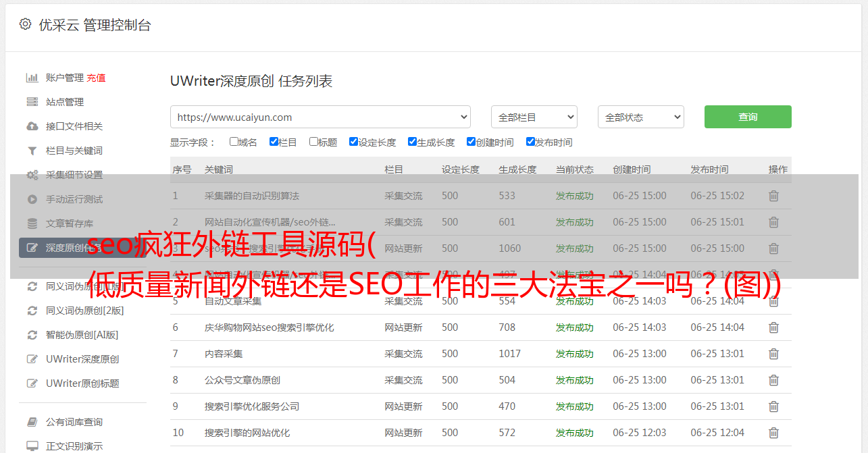Click the red 充值 link
Screen dimensions: 868x453
tap(96, 78)
